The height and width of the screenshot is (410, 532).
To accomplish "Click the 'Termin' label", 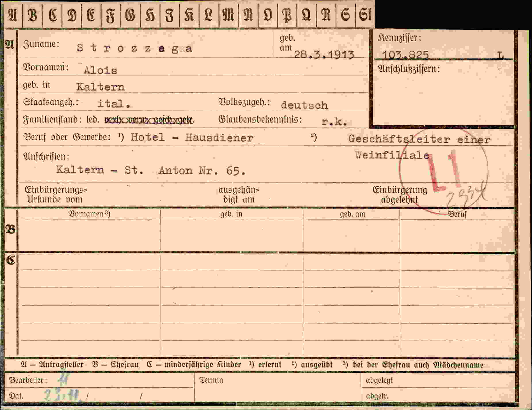I will pyautogui.click(x=211, y=380).
